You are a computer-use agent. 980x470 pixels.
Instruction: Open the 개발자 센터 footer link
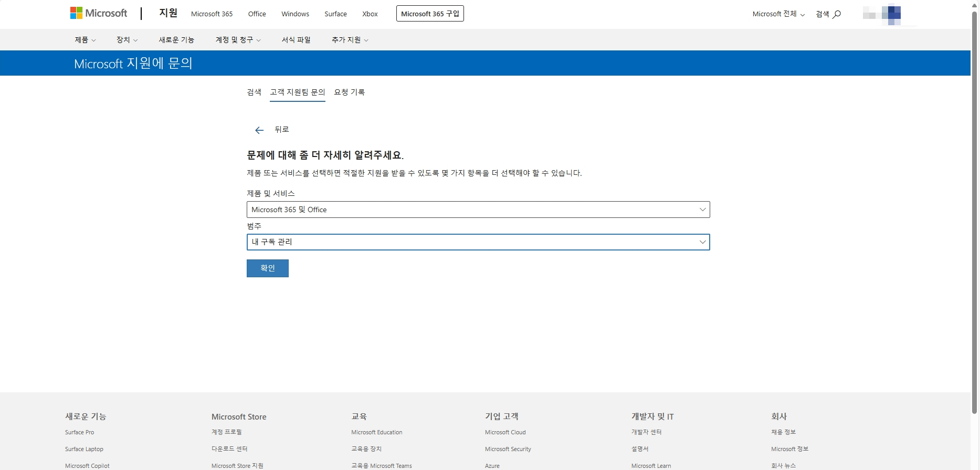pyautogui.click(x=647, y=432)
